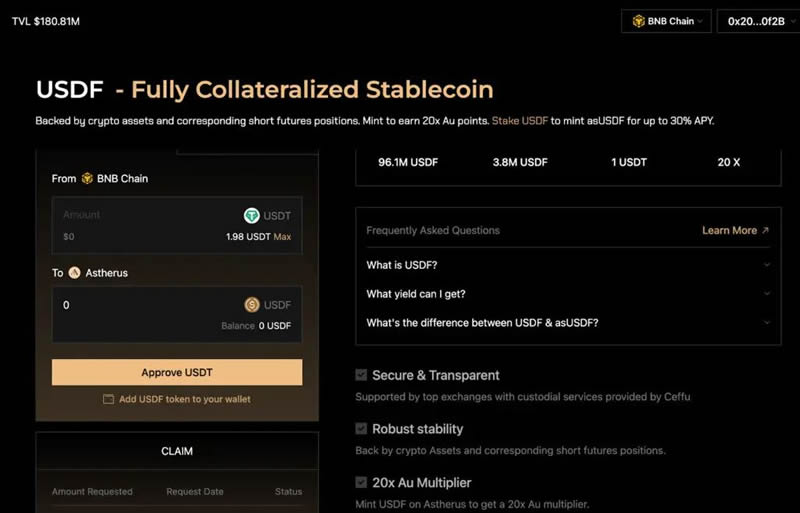Click the USDF token icon
Viewport: 800px width, 513px height.
pyautogui.click(x=253, y=305)
